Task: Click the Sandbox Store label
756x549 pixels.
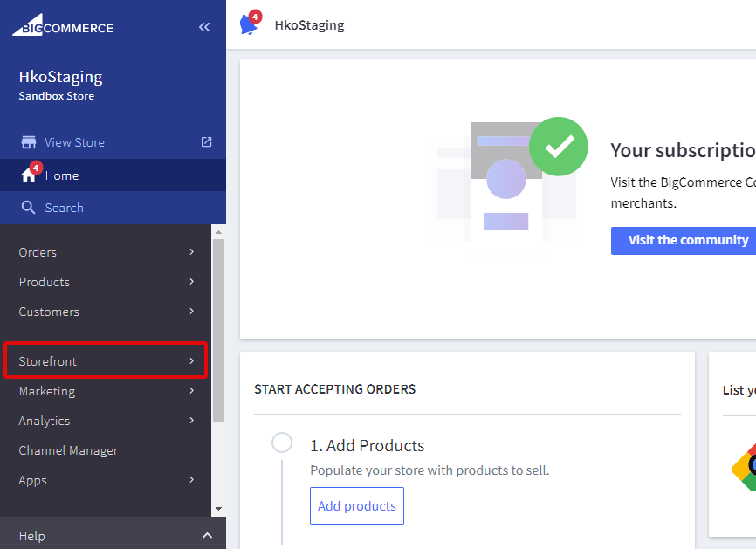Action: click(57, 96)
